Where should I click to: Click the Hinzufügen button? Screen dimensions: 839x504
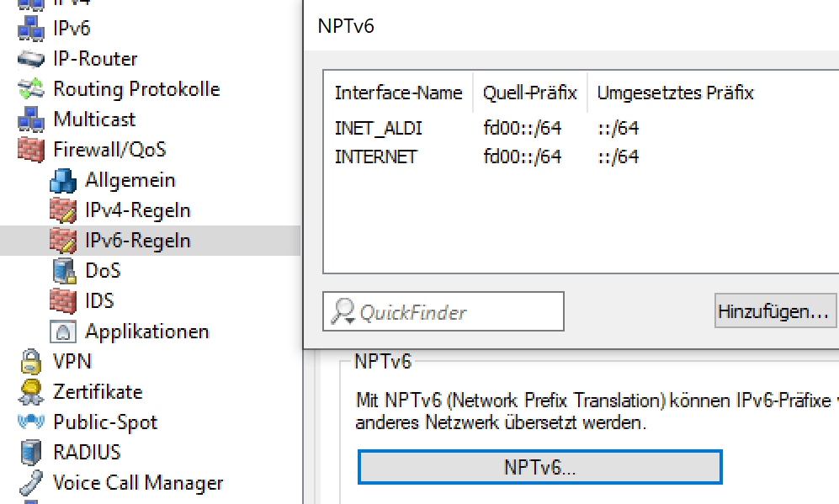774,310
